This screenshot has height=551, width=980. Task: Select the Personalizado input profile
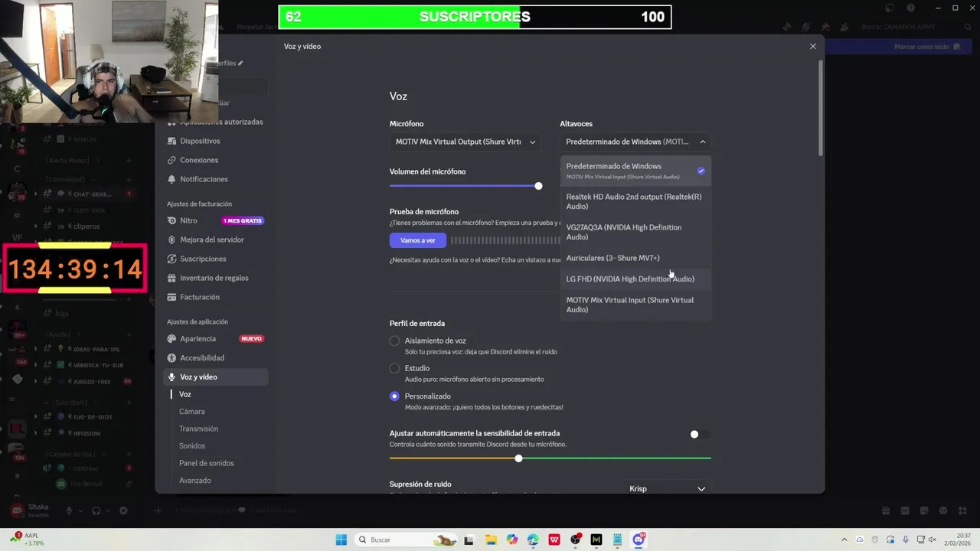click(x=394, y=396)
